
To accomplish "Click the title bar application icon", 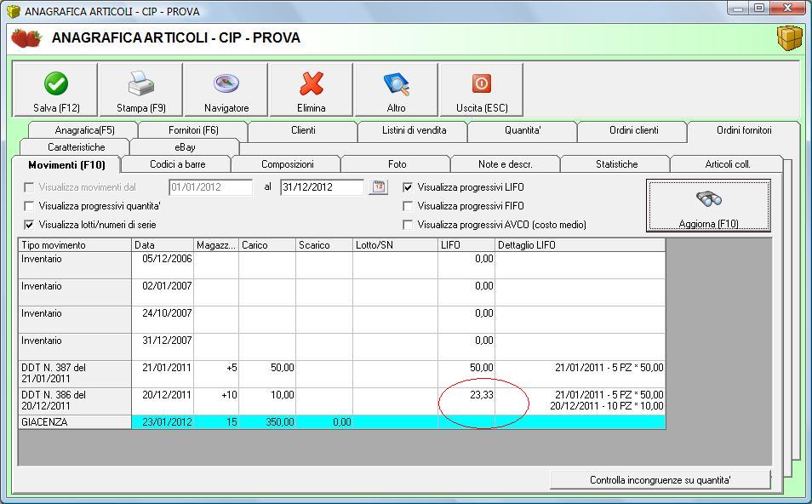I will pyautogui.click(x=13, y=11).
